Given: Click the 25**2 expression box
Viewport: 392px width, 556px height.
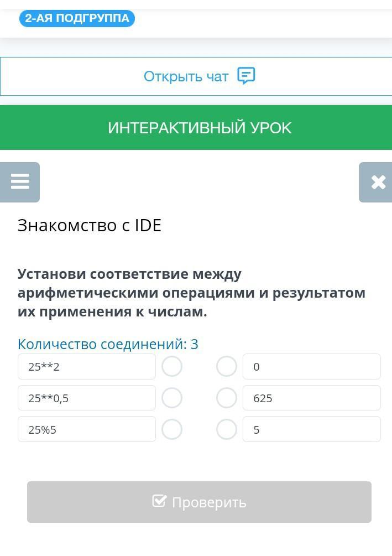Looking at the screenshot, I should tap(87, 366).
